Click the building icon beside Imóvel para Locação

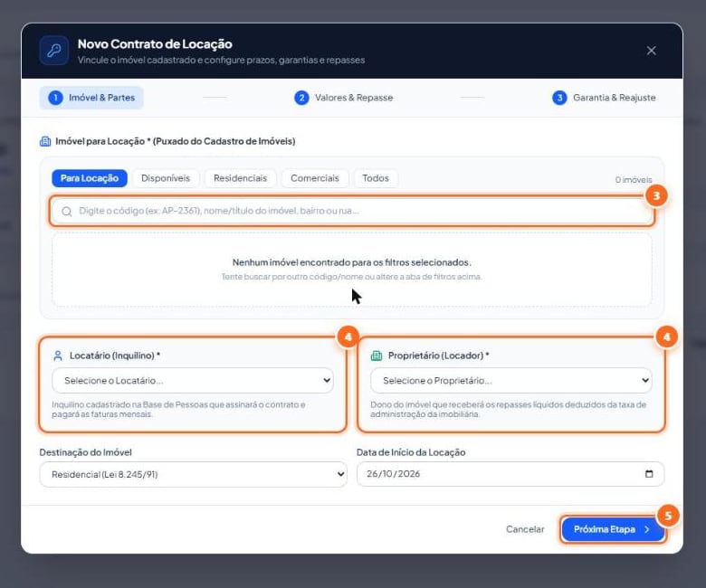pos(45,141)
